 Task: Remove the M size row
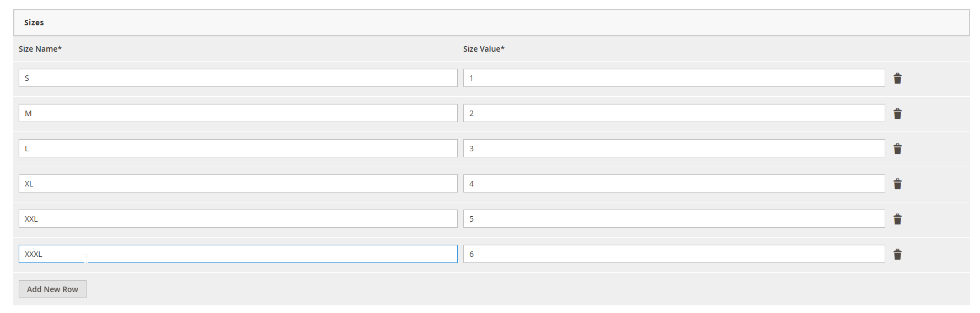pos(897,113)
